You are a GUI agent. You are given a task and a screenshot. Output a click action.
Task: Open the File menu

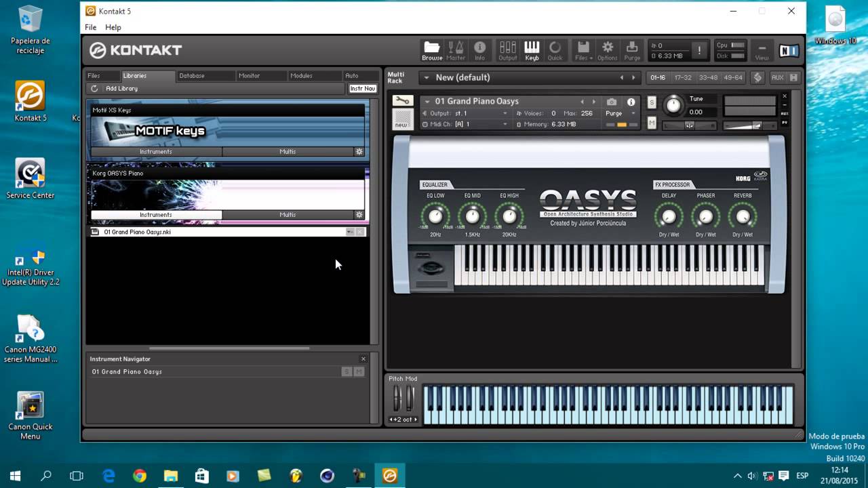90,27
